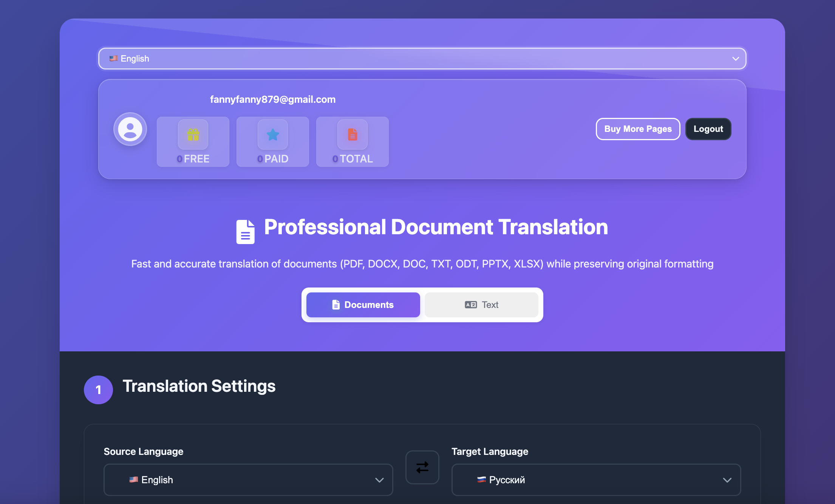This screenshot has height=504, width=835.
Task: Swap source and target languages
Action: 422,467
